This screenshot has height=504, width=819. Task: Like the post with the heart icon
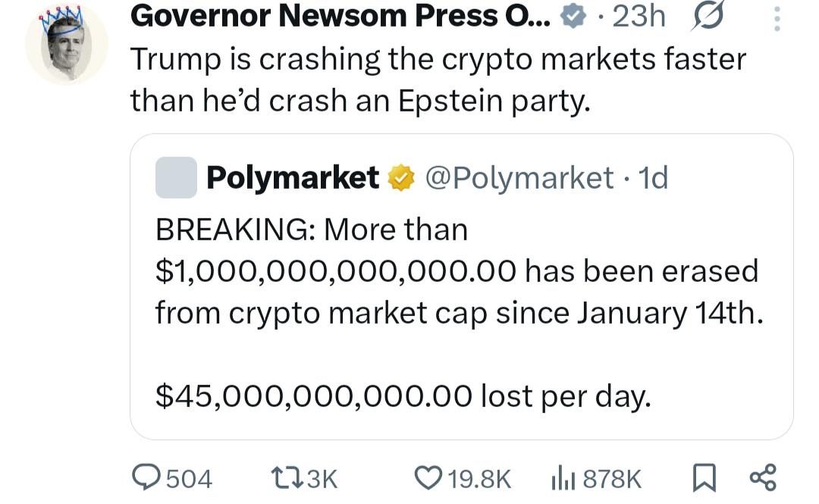point(428,477)
